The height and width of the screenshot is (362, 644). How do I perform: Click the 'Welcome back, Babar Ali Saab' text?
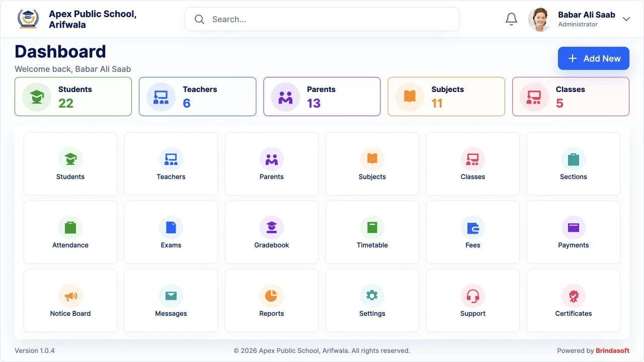point(73,69)
